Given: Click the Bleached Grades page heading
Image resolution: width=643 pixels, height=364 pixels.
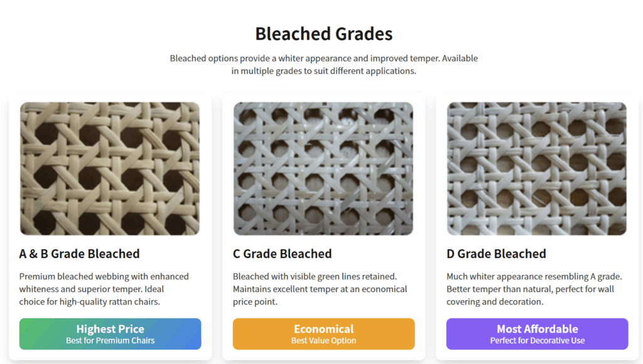Looking at the screenshot, I should [323, 34].
